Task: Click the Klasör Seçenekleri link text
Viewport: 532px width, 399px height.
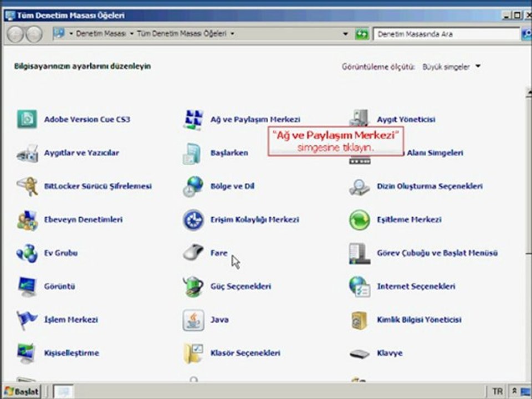Action: (245, 353)
